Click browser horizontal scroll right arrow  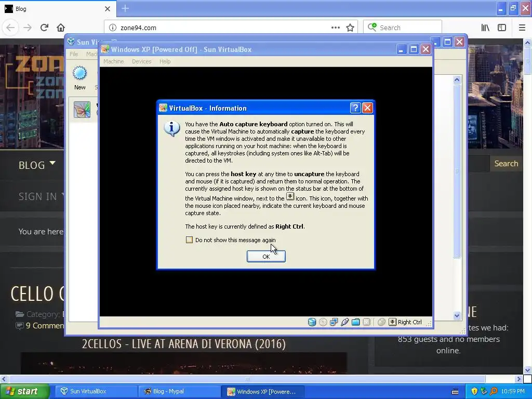518,379
